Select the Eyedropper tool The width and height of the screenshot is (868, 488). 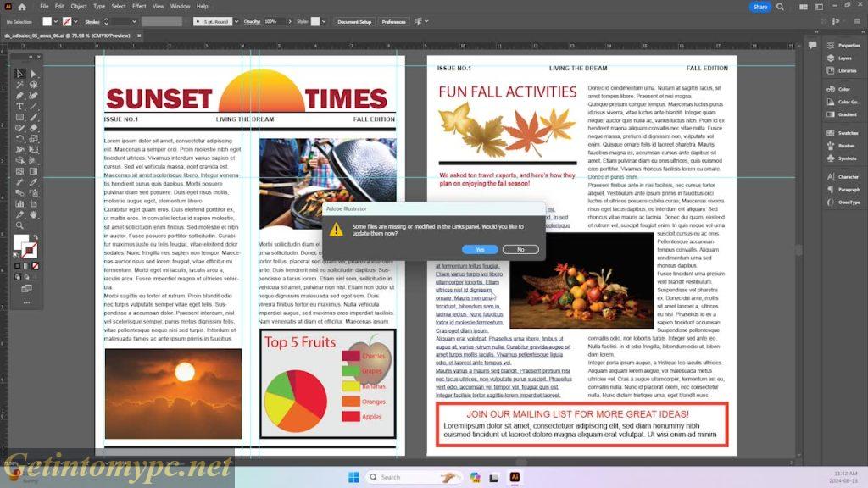pos(34,182)
